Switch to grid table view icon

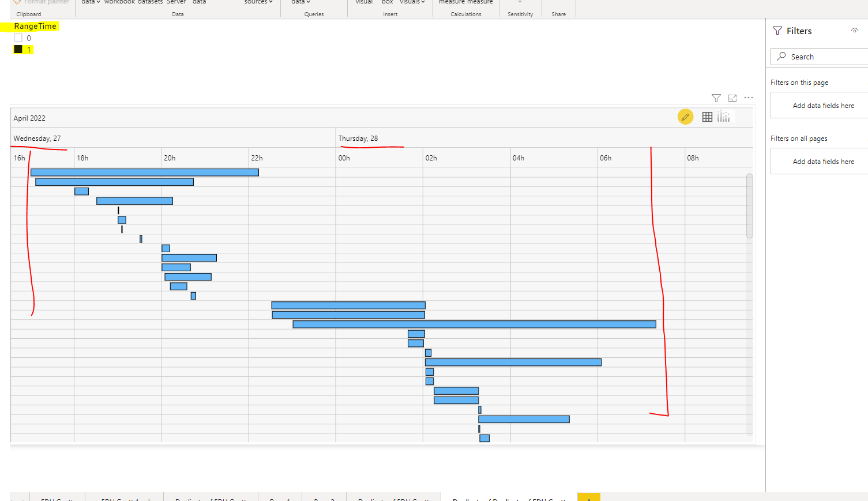coord(707,117)
